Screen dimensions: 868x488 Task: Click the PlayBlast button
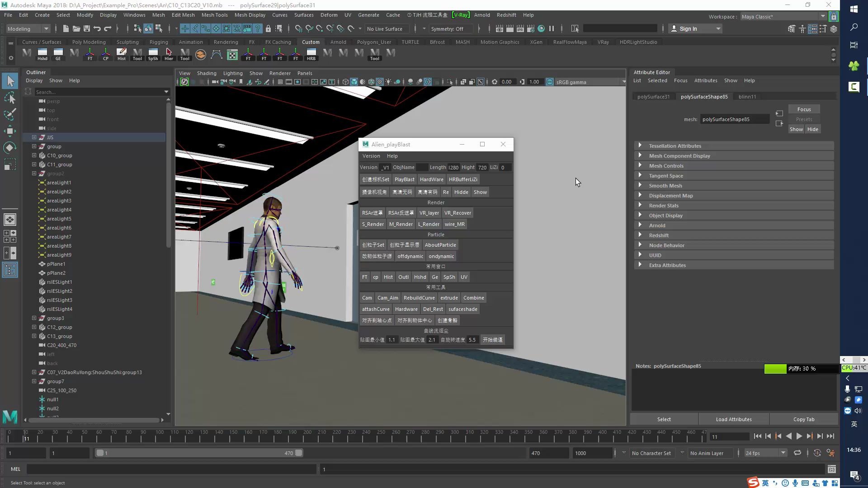404,179
